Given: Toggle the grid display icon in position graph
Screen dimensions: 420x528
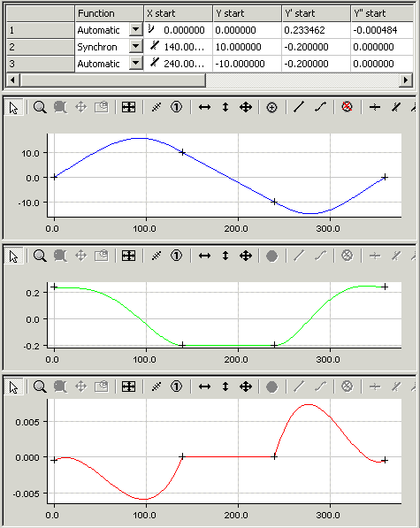Looking at the screenshot, I should coord(128,107).
